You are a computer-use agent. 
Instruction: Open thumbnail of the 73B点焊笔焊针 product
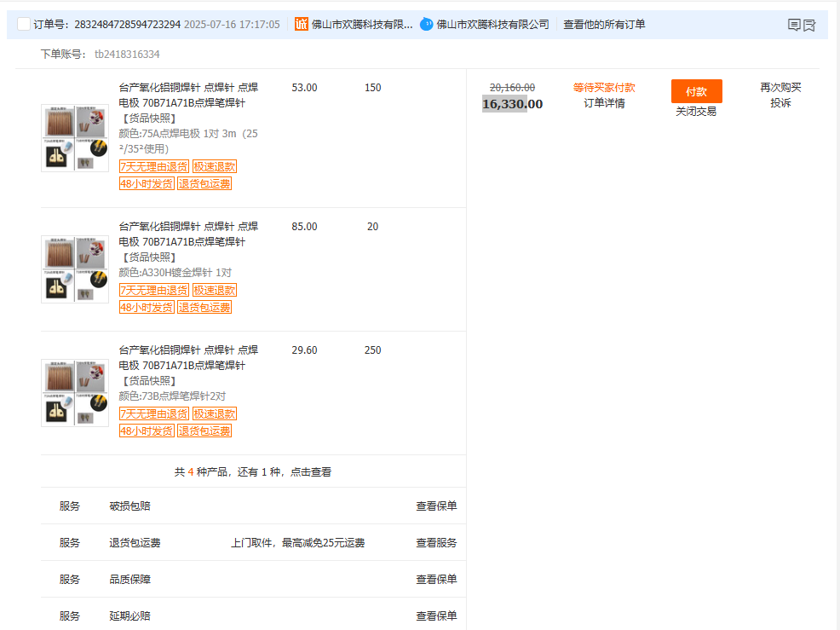(75, 393)
